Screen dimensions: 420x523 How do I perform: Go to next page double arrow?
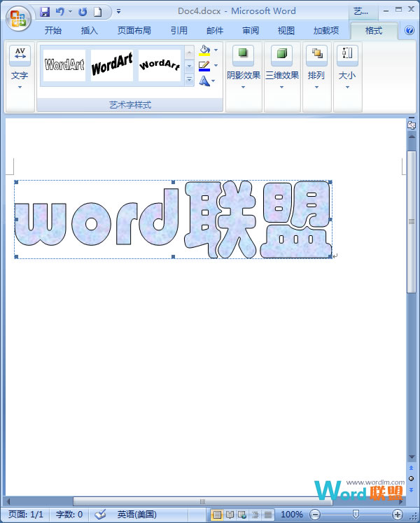[x=412, y=489]
